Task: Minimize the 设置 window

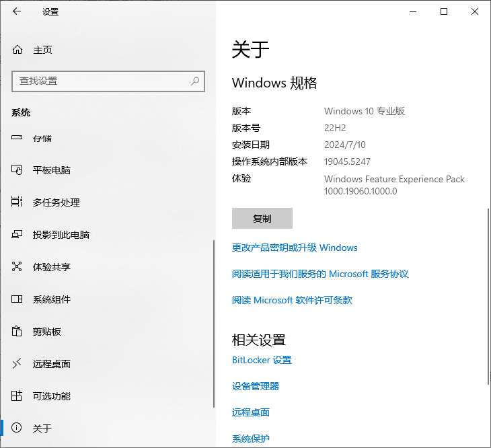Action: pos(413,11)
